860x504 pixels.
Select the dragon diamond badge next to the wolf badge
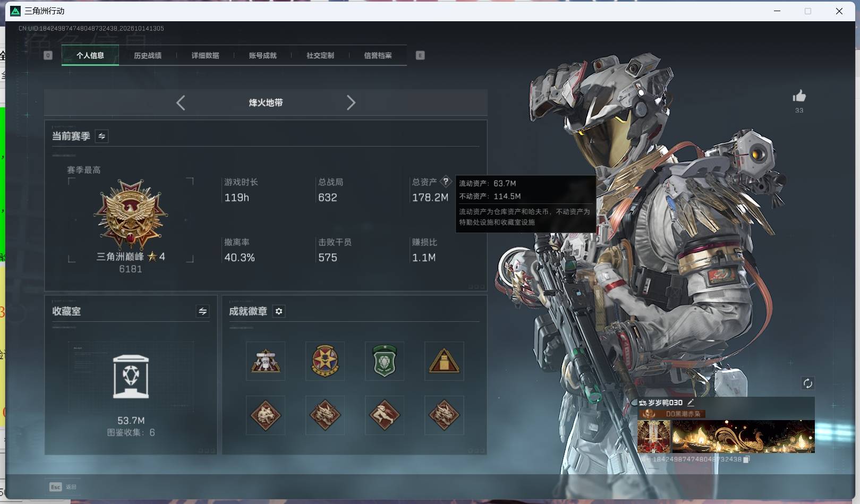coord(325,415)
